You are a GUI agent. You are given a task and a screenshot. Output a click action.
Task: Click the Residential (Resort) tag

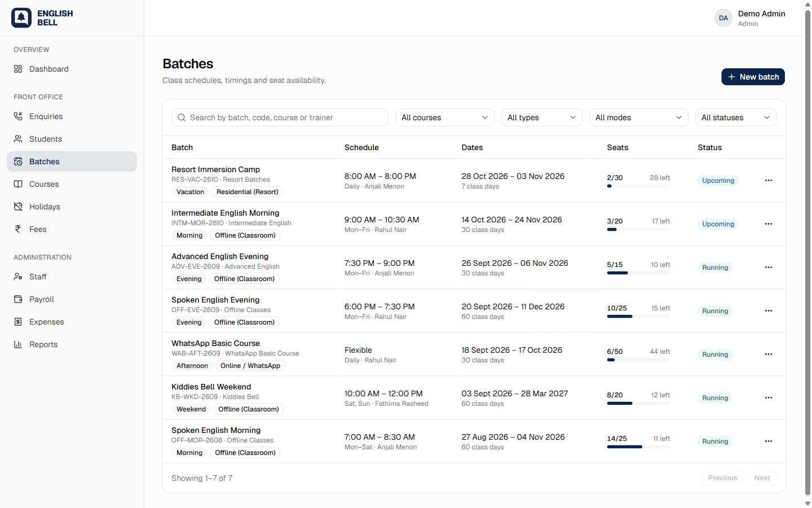point(248,192)
